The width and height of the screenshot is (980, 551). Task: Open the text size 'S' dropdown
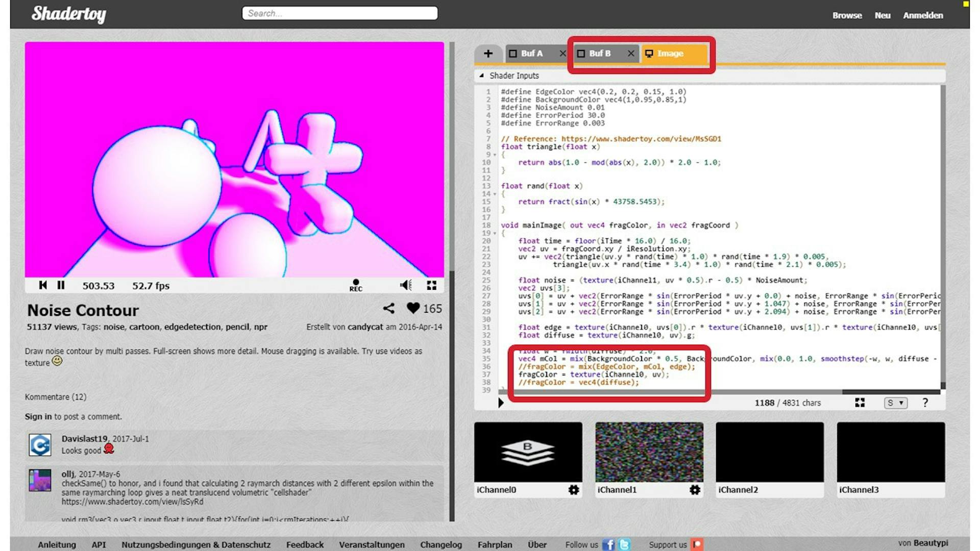pos(895,403)
